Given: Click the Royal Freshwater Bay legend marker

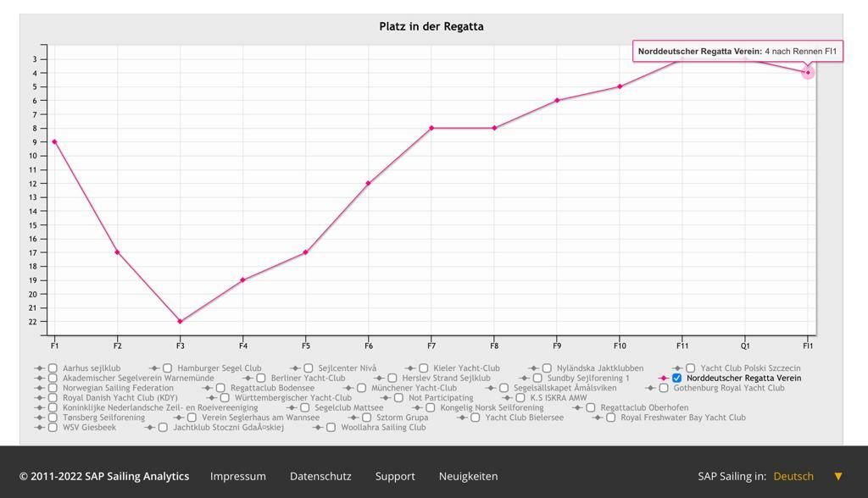Looking at the screenshot, I should [x=598, y=418].
